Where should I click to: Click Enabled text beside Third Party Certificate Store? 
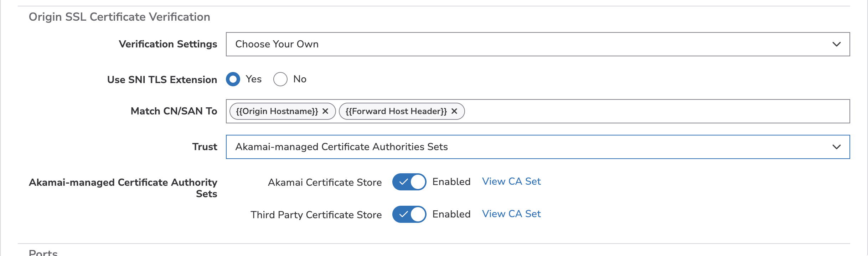point(451,214)
